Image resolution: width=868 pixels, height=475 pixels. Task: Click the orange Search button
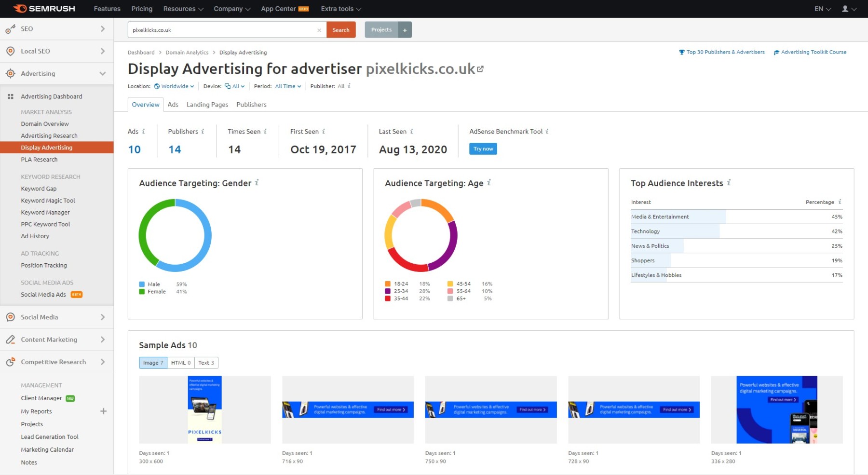(x=341, y=30)
